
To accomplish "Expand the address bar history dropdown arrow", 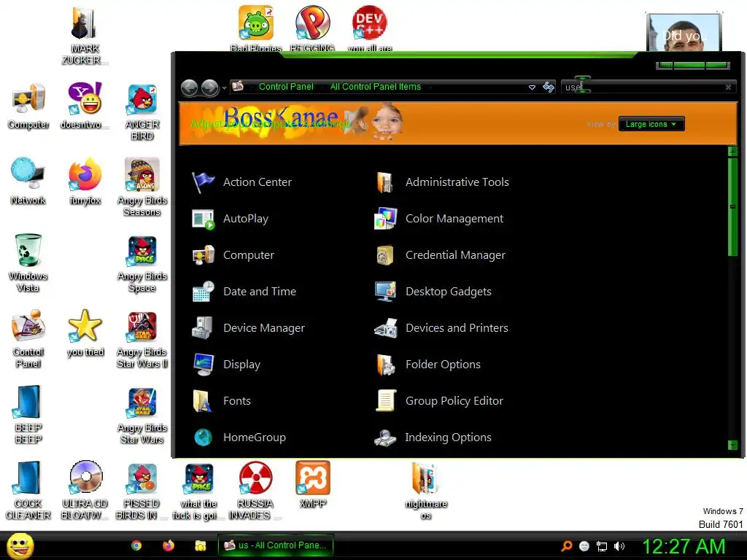I will point(532,87).
